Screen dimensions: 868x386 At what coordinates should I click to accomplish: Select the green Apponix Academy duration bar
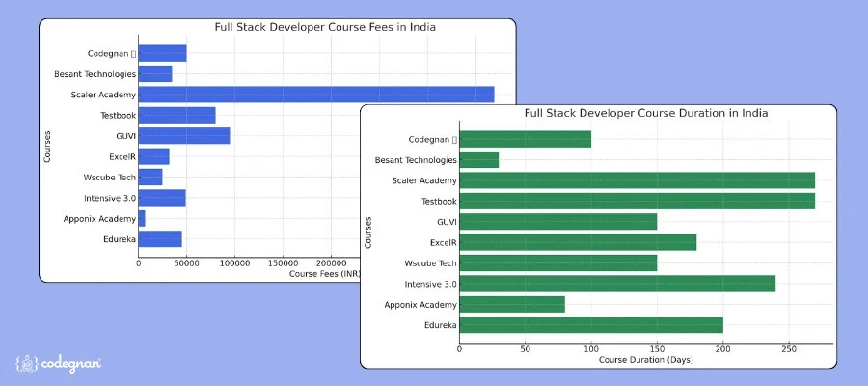tap(512, 305)
